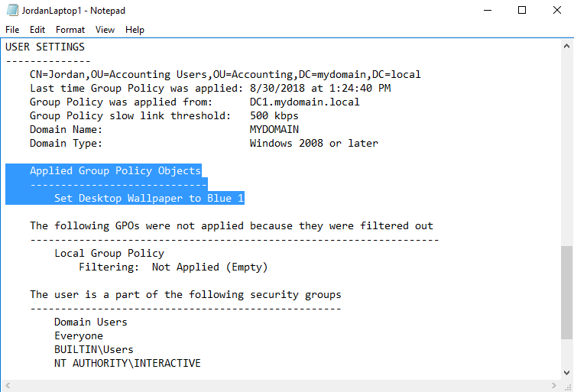The width and height of the screenshot is (574, 392).
Task: Click the 'Set Desktop Wallpaper to Blue 1' line
Action: [149, 199]
